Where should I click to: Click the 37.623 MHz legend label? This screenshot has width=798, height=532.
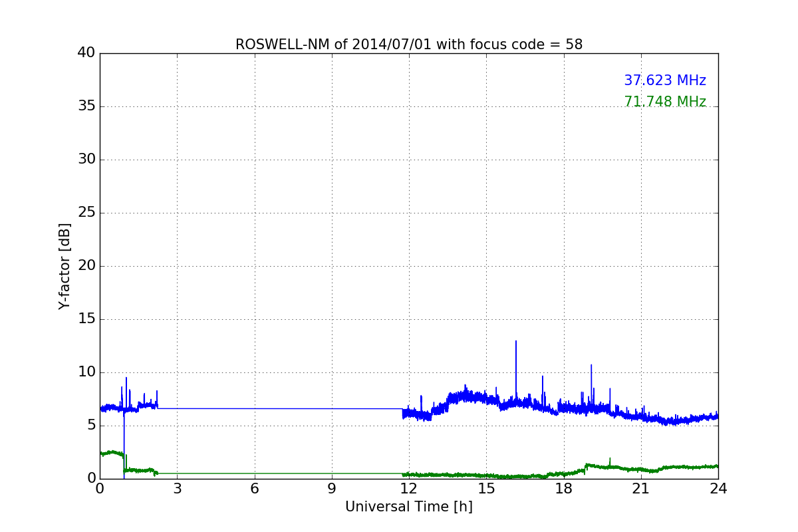[x=665, y=80]
